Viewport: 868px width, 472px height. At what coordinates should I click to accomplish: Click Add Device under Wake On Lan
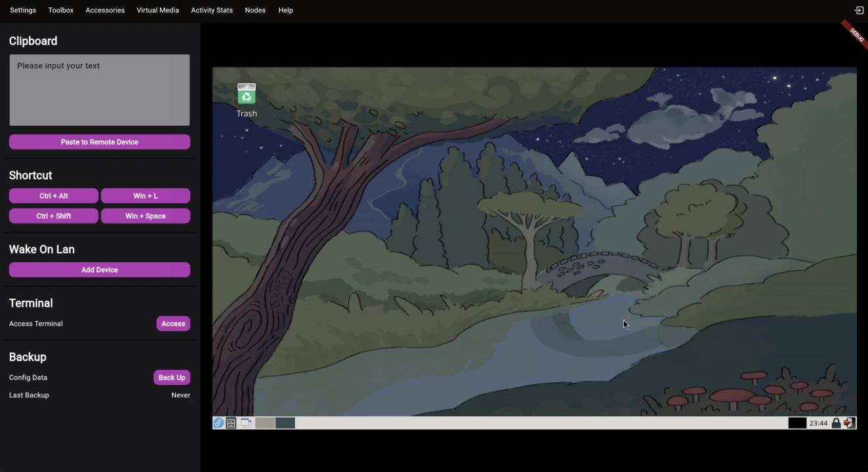[100, 269]
